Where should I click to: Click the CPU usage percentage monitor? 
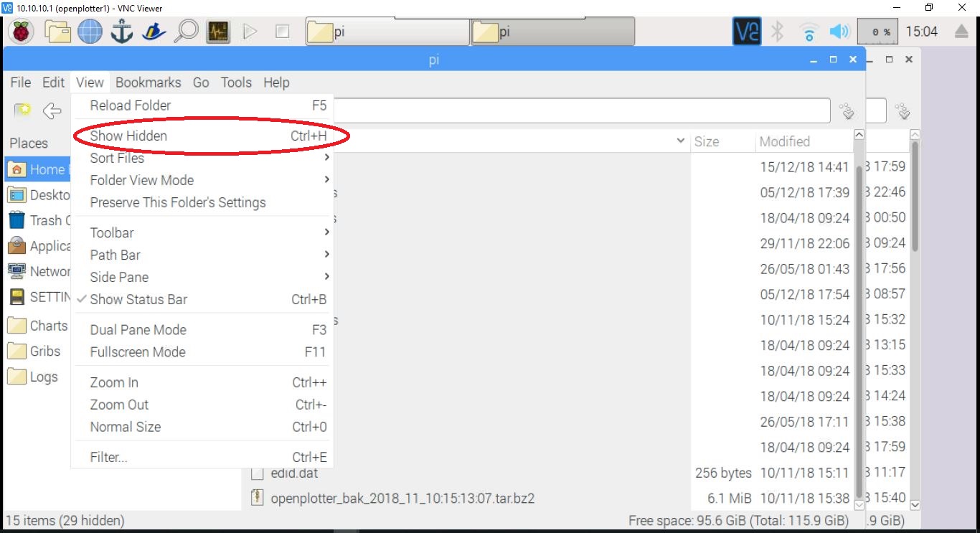tap(877, 32)
